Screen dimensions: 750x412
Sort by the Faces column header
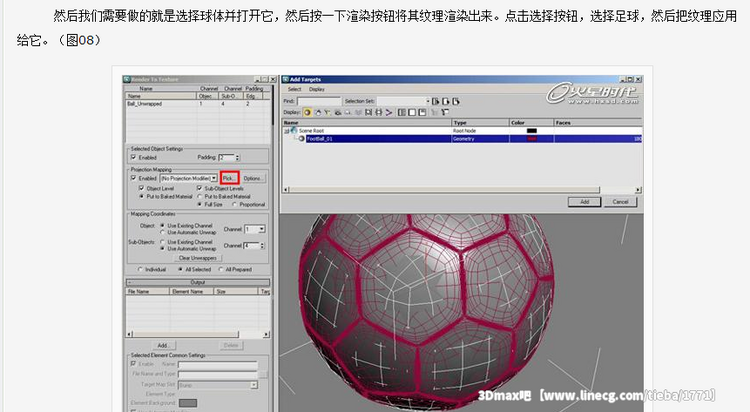coord(598,123)
